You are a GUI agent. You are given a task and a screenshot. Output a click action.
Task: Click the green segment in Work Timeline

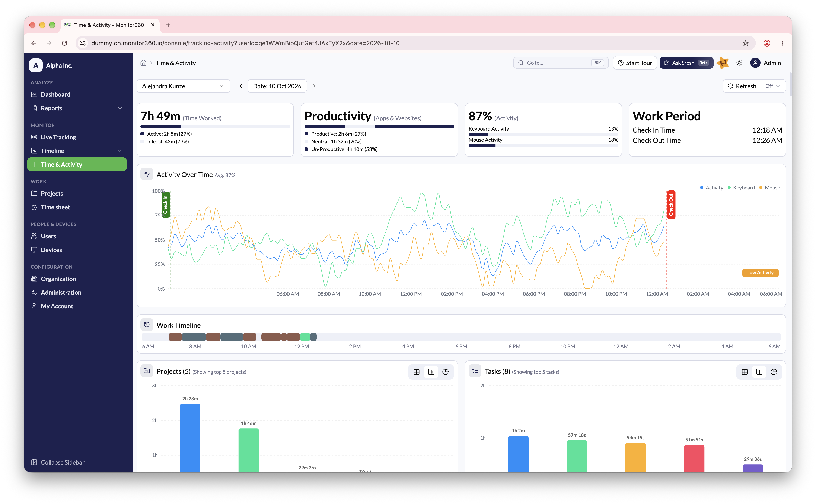coord(305,337)
